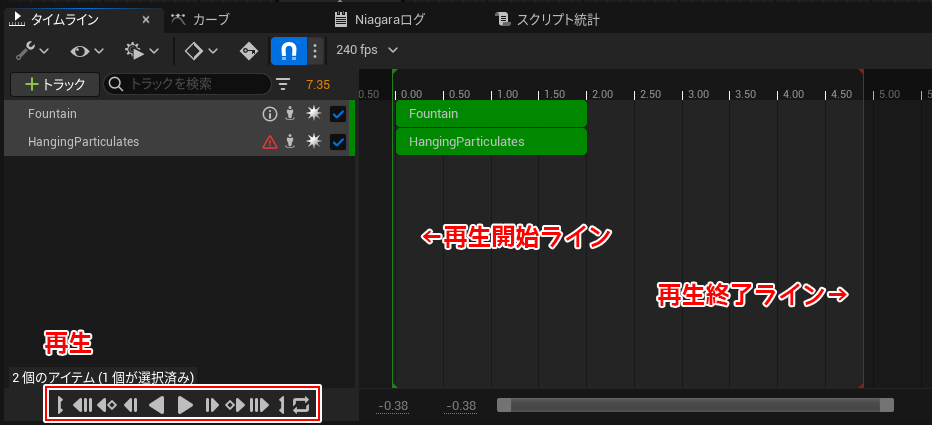Toggle the loop playback icon
The width and height of the screenshot is (932, 425).
tap(302, 405)
